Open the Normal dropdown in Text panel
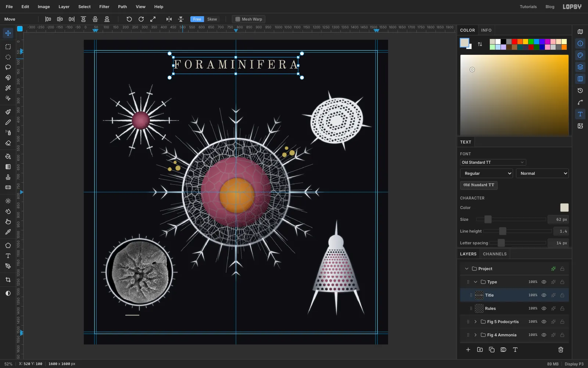 pos(542,173)
